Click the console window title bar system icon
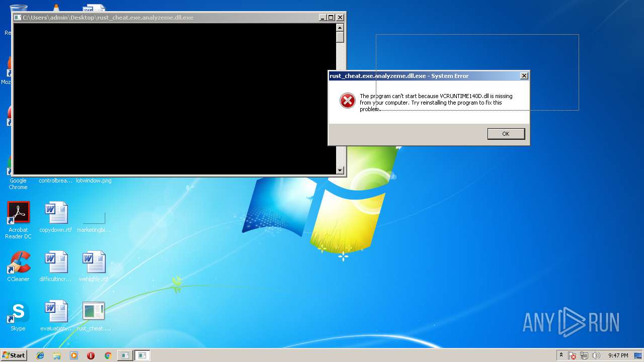This screenshot has height=362, width=644. pyautogui.click(x=18, y=18)
